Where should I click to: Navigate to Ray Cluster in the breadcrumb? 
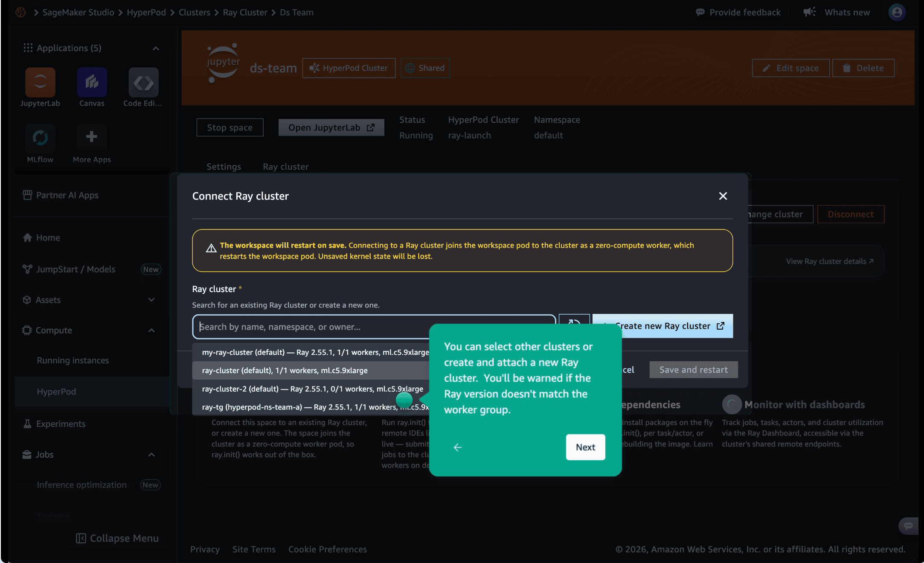245,12
